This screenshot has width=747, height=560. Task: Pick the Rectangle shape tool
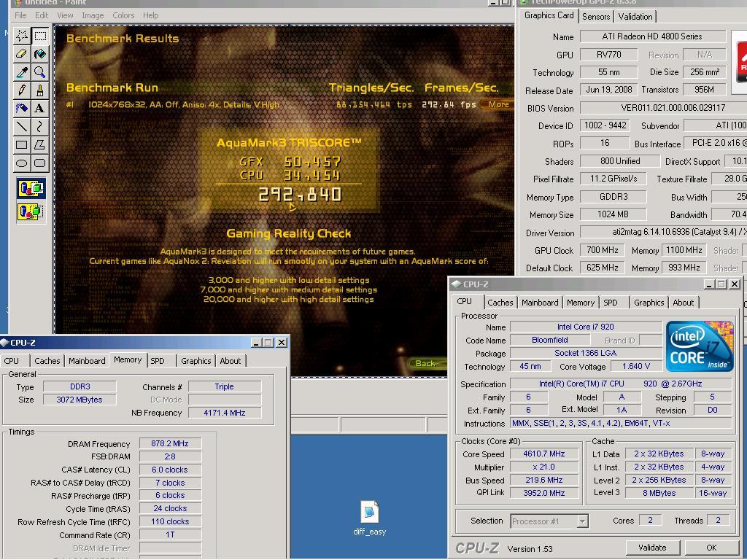[x=21, y=144]
